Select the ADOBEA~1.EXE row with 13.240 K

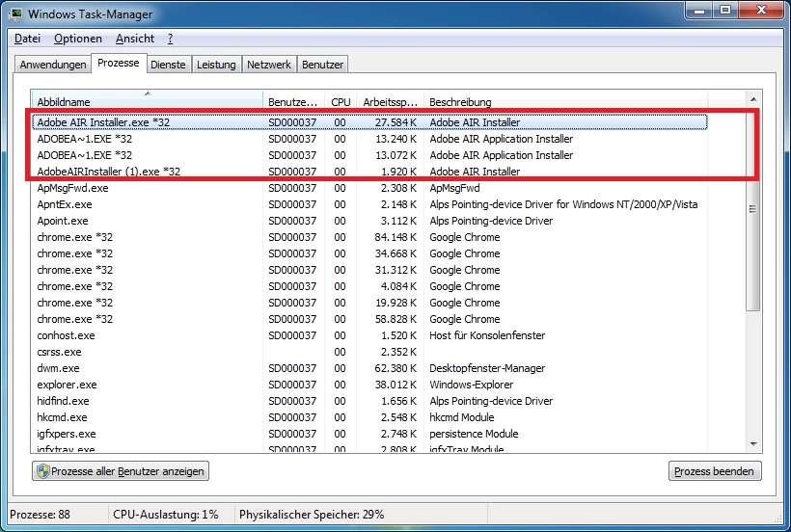point(369,139)
